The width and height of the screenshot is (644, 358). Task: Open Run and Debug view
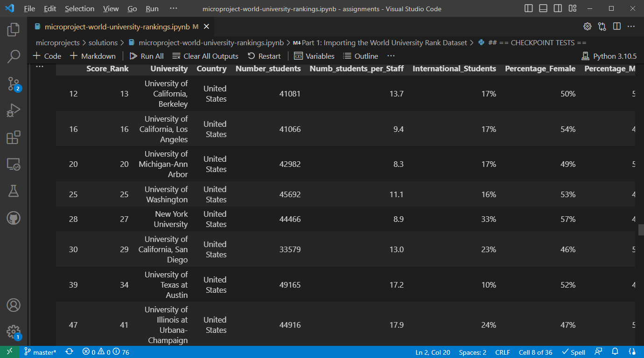[14, 110]
